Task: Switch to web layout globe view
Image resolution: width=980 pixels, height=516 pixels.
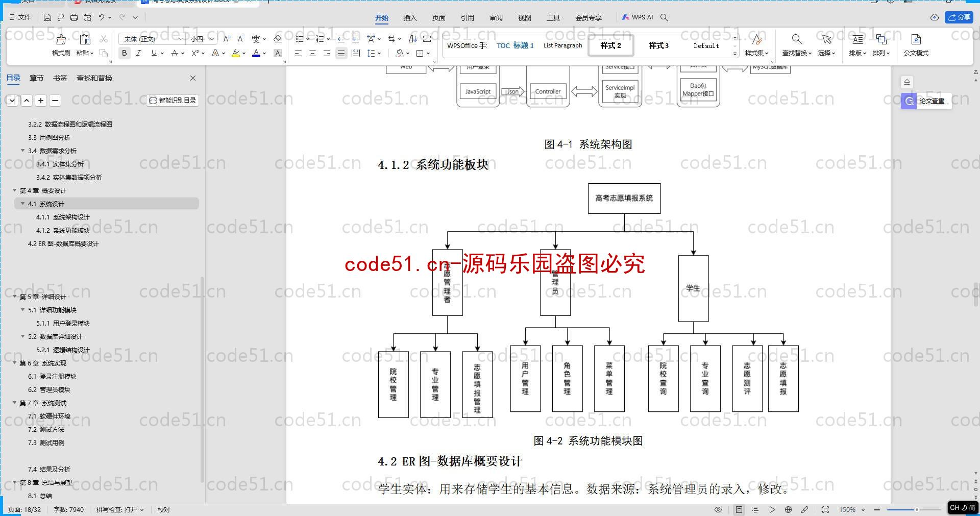Action: pos(788,509)
